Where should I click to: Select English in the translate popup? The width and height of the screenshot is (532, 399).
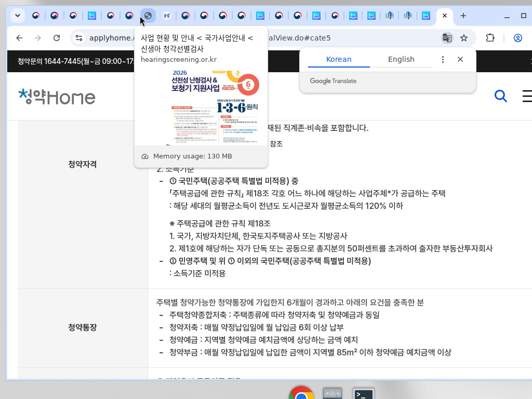[401, 59]
